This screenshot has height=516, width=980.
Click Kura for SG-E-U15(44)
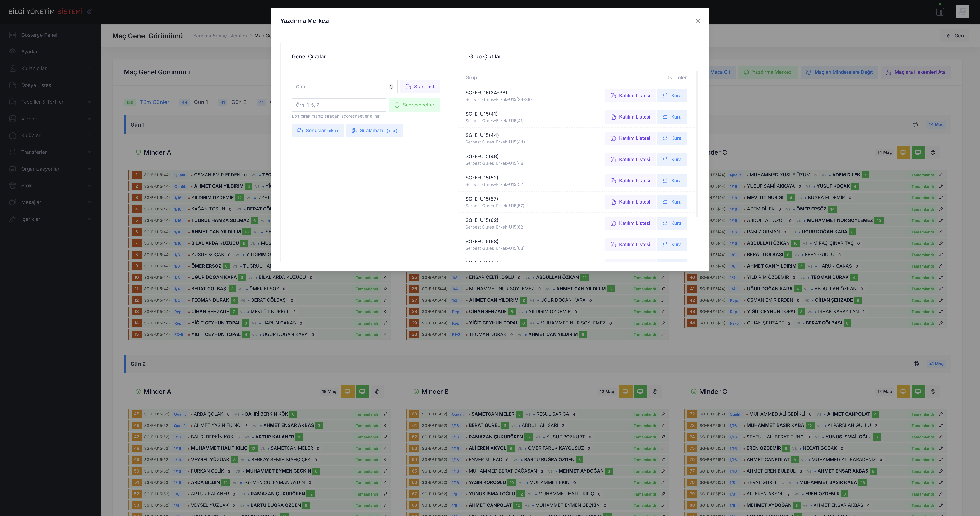click(x=672, y=138)
